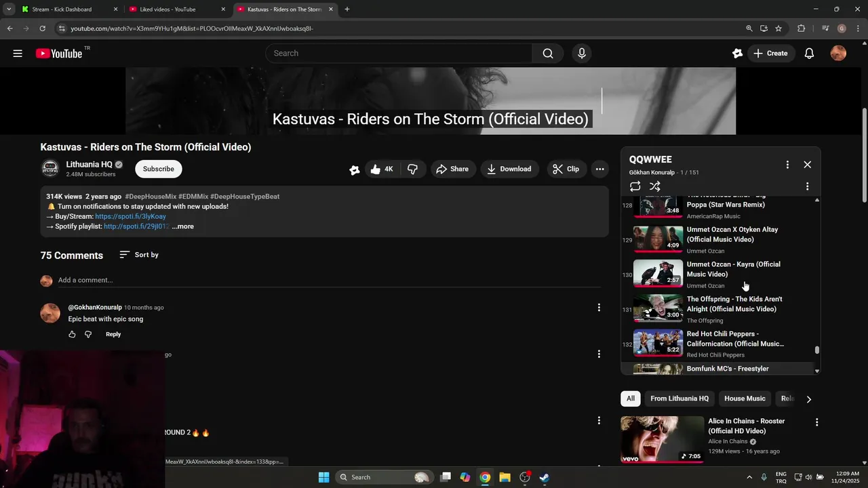Close the QQWWEE playlist panel
Viewport: 868px width, 488px height.
807,165
